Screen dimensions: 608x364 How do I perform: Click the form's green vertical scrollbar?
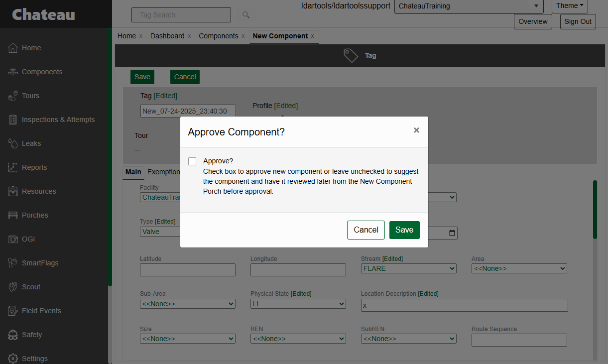[x=595, y=209]
